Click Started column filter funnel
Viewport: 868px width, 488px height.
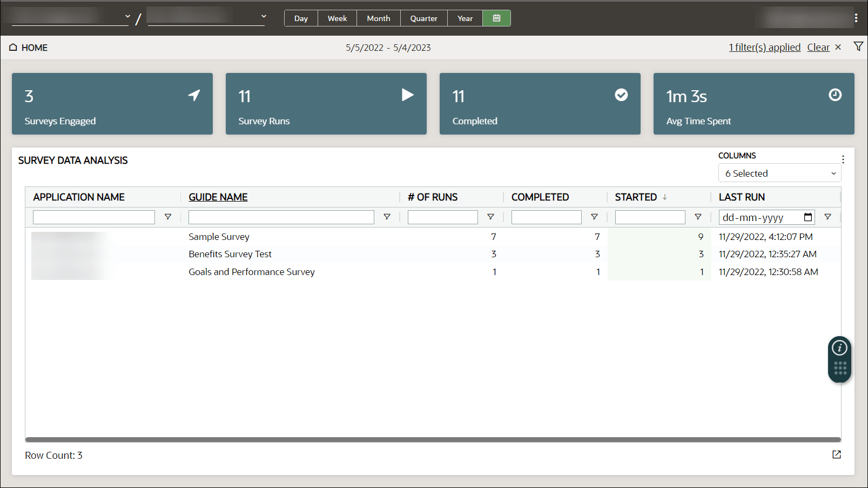pos(698,217)
